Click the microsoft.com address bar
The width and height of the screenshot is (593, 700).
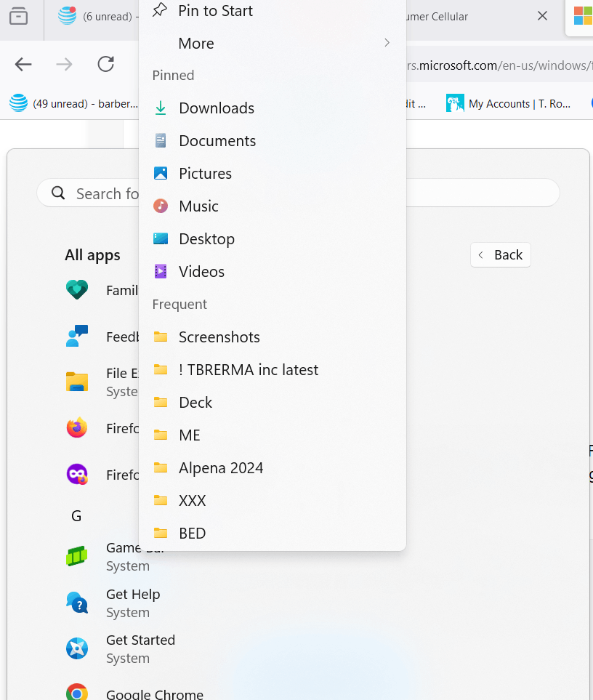click(499, 65)
